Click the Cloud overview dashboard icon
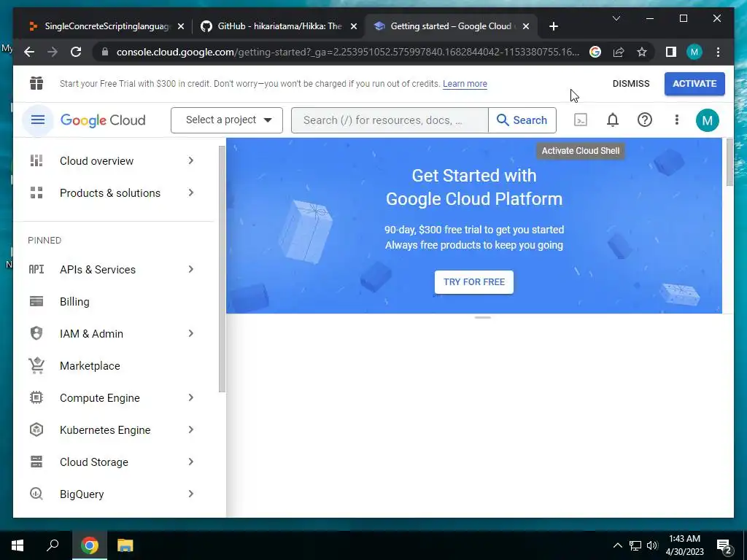The width and height of the screenshot is (747, 560). (36, 161)
